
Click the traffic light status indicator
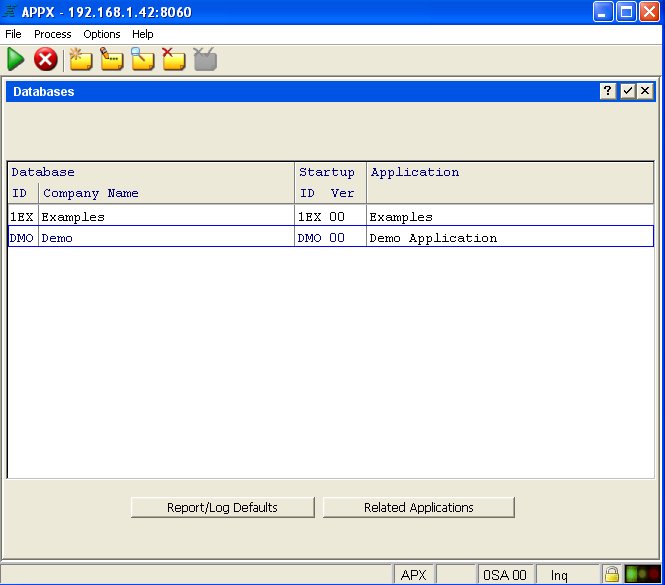pos(641,575)
